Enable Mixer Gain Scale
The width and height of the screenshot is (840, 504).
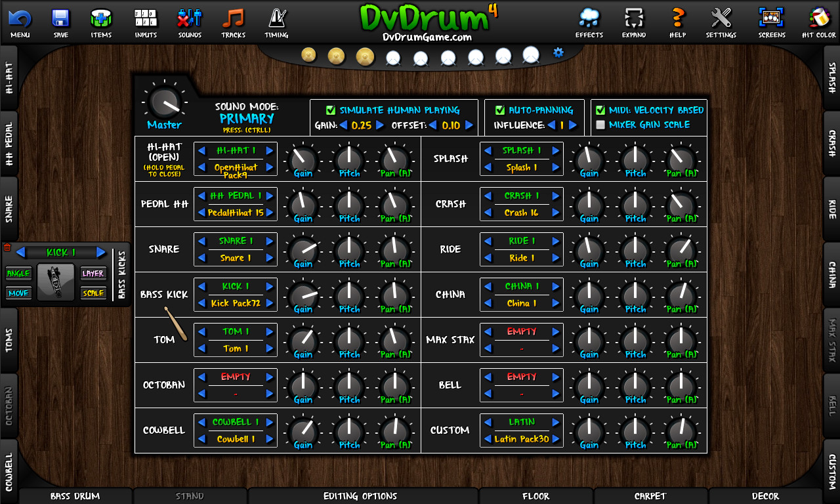tap(600, 123)
